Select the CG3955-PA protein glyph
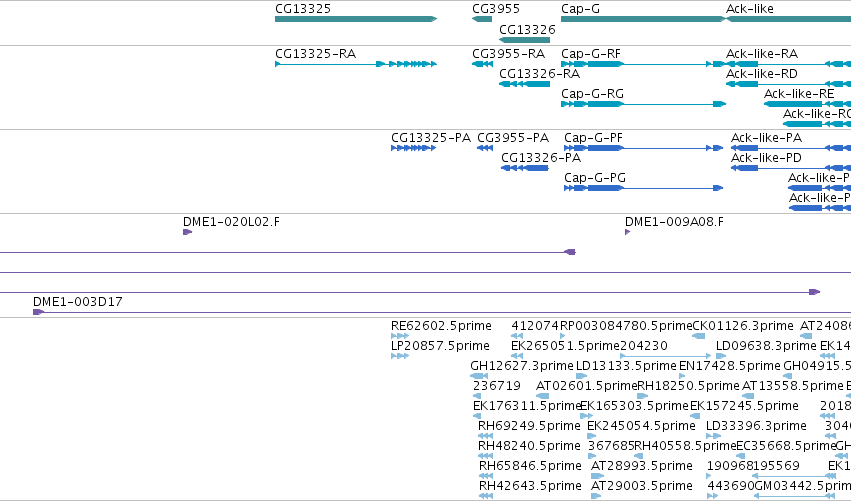 [x=485, y=148]
